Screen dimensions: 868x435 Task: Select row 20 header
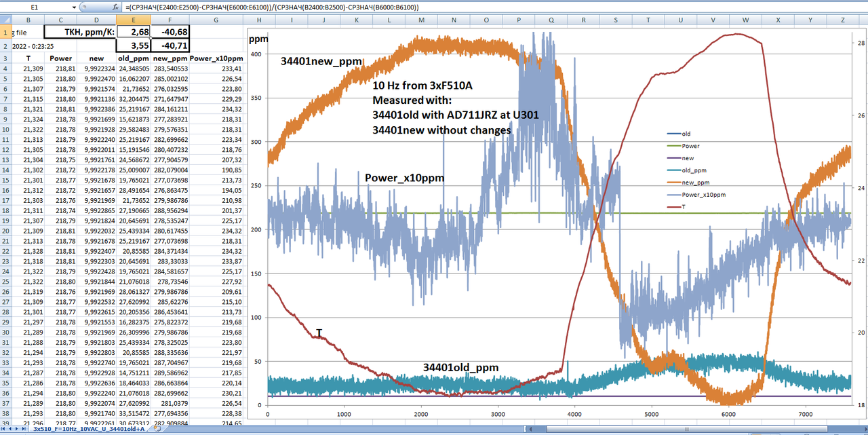coord(6,231)
